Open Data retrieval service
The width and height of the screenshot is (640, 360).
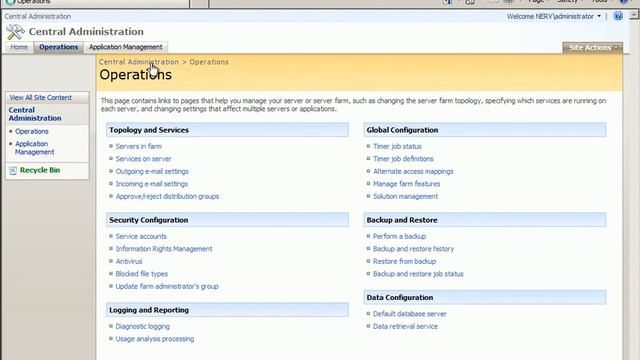405,327
